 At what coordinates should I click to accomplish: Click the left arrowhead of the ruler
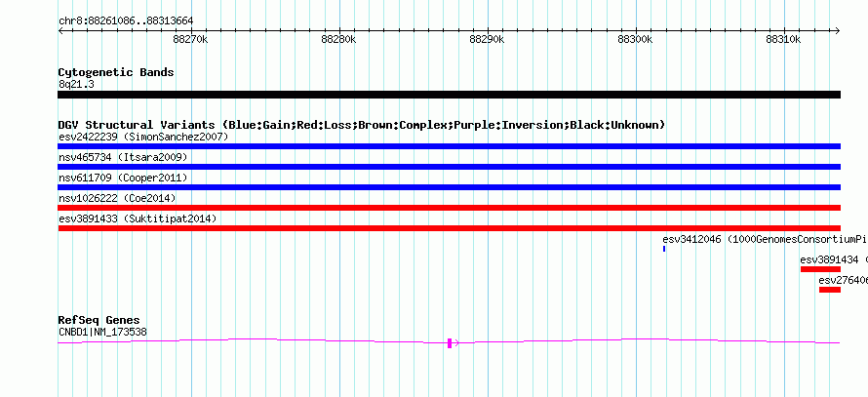pos(60,31)
